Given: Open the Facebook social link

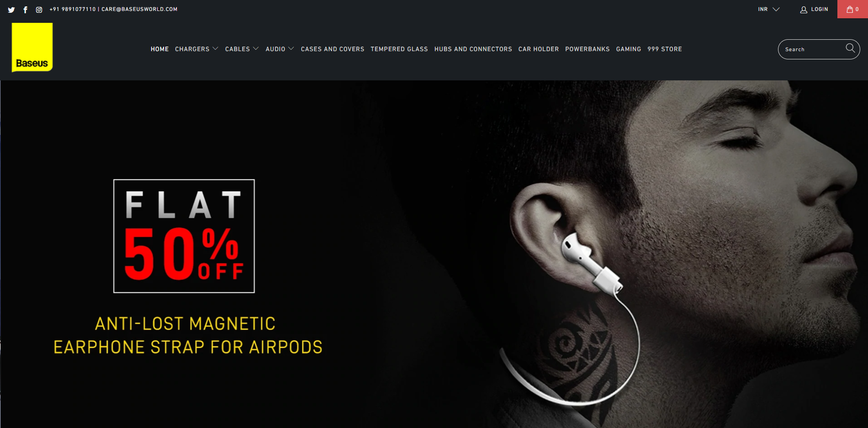Looking at the screenshot, I should [x=26, y=10].
